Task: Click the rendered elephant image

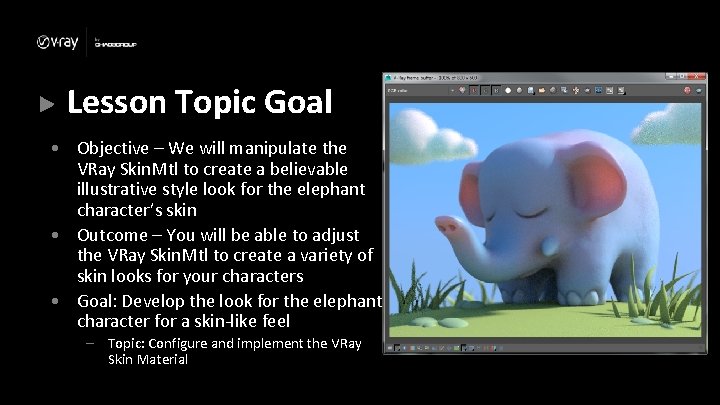Action: (x=545, y=219)
